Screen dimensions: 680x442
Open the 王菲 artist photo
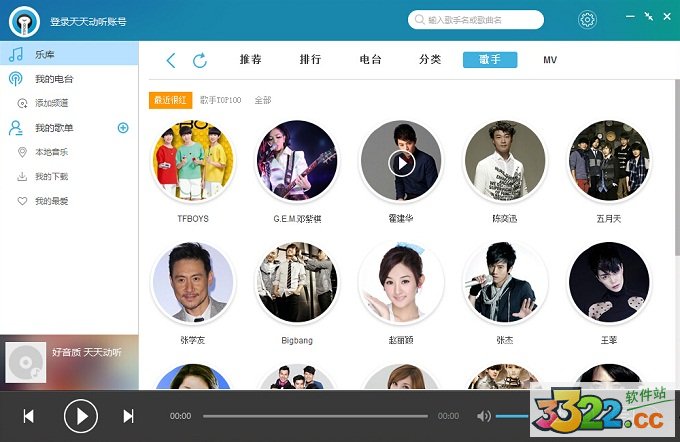[x=609, y=283]
